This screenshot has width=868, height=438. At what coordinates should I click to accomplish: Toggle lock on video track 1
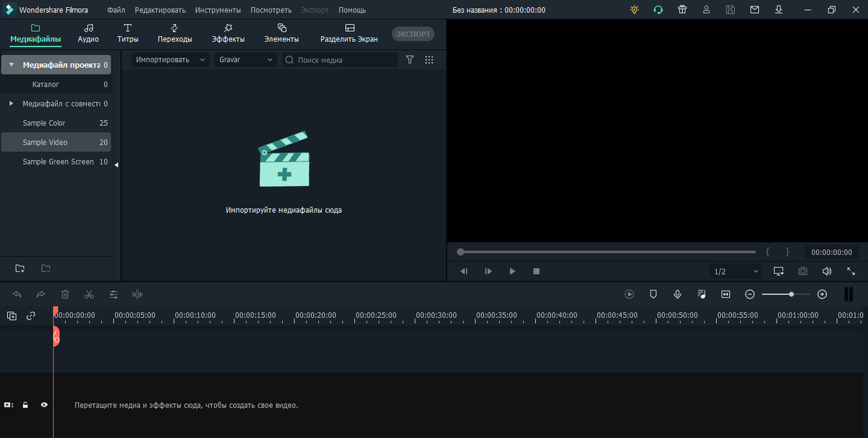(25, 405)
